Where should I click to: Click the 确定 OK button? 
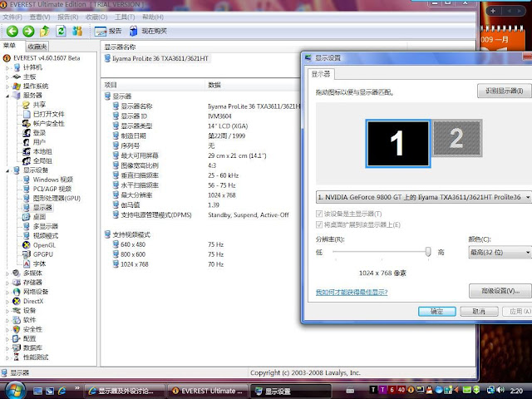pos(436,312)
